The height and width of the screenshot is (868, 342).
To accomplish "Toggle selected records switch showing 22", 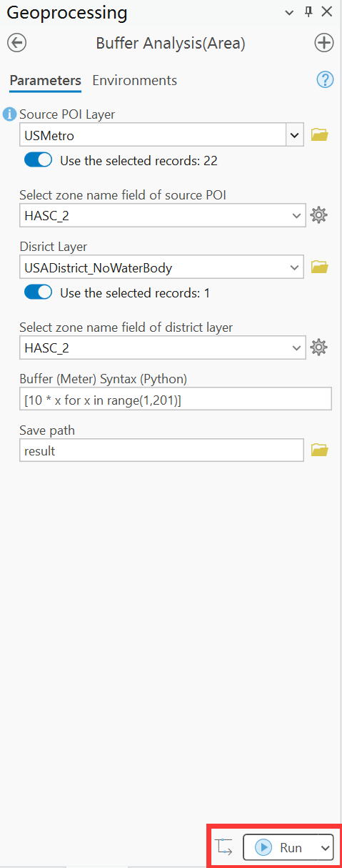I will click(x=38, y=160).
